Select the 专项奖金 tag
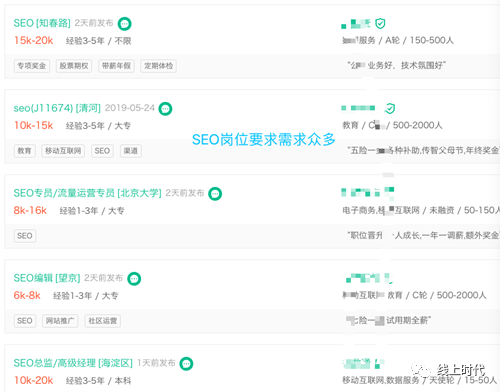This screenshot has height=392, width=500. (x=32, y=66)
